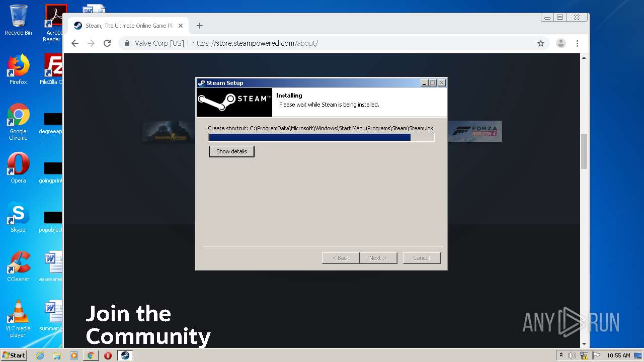This screenshot has width=644, height=362.
Task: Click the installation progress bar
Action: (321, 137)
